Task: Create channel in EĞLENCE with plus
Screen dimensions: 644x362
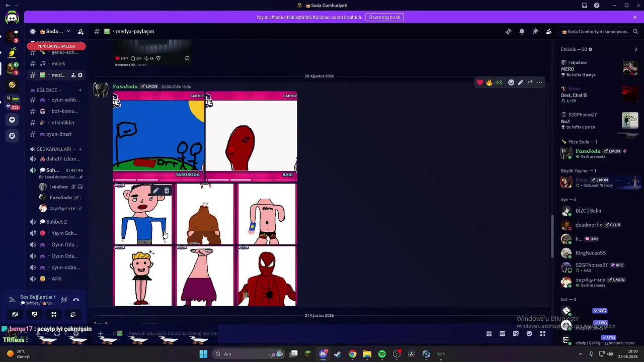Action: click(80, 90)
